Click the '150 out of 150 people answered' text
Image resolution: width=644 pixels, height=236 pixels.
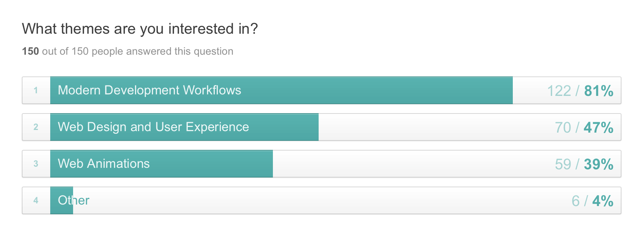pos(127,51)
